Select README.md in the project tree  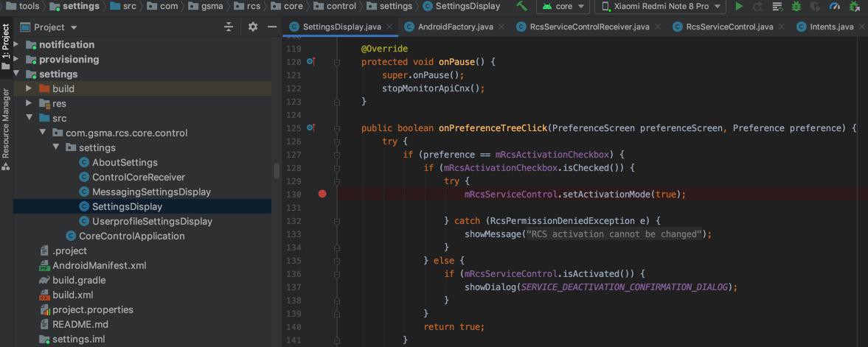pos(80,324)
